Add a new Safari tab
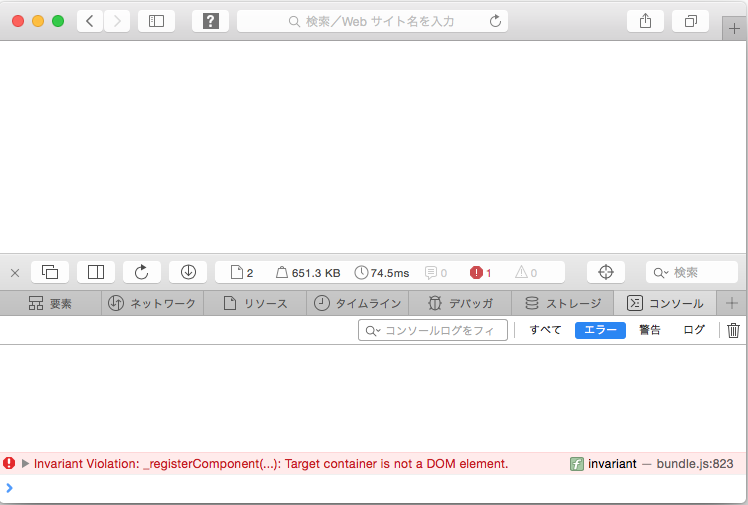The height and width of the screenshot is (505, 748). [x=734, y=29]
